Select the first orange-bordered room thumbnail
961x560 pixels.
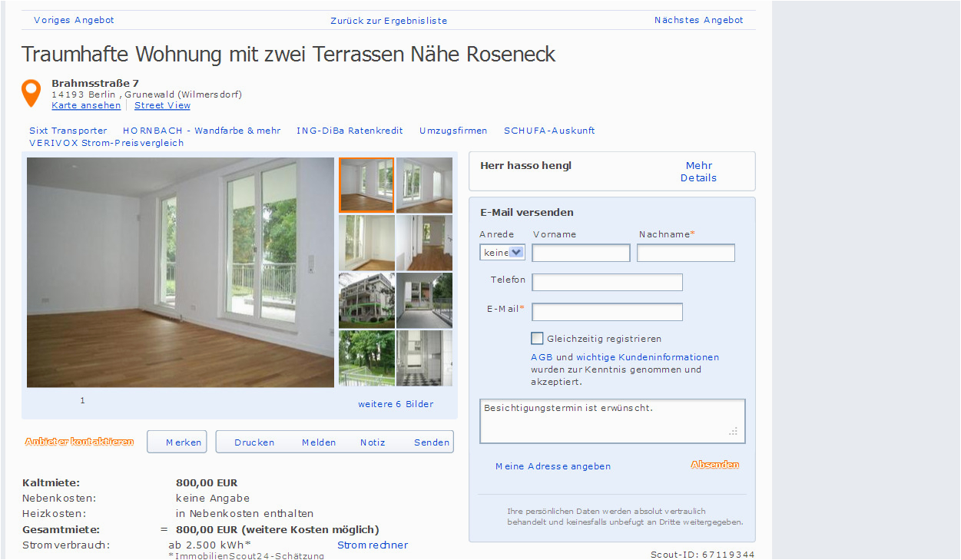pos(366,184)
